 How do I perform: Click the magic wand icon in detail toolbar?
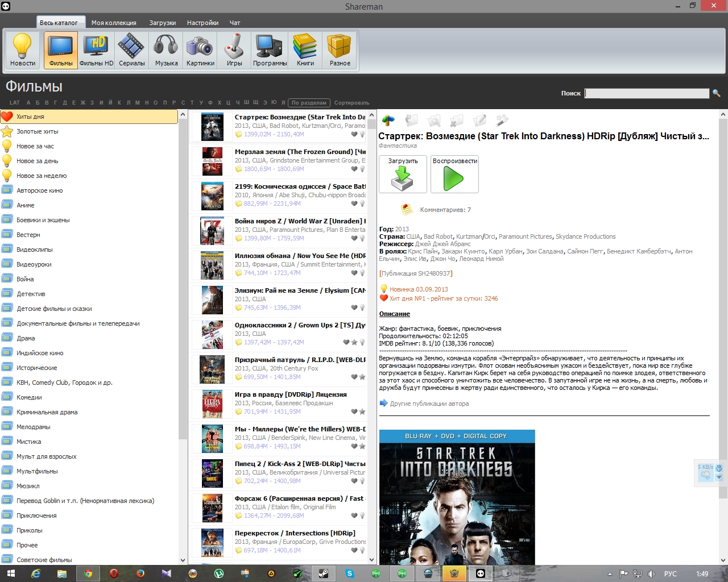coord(502,120)
